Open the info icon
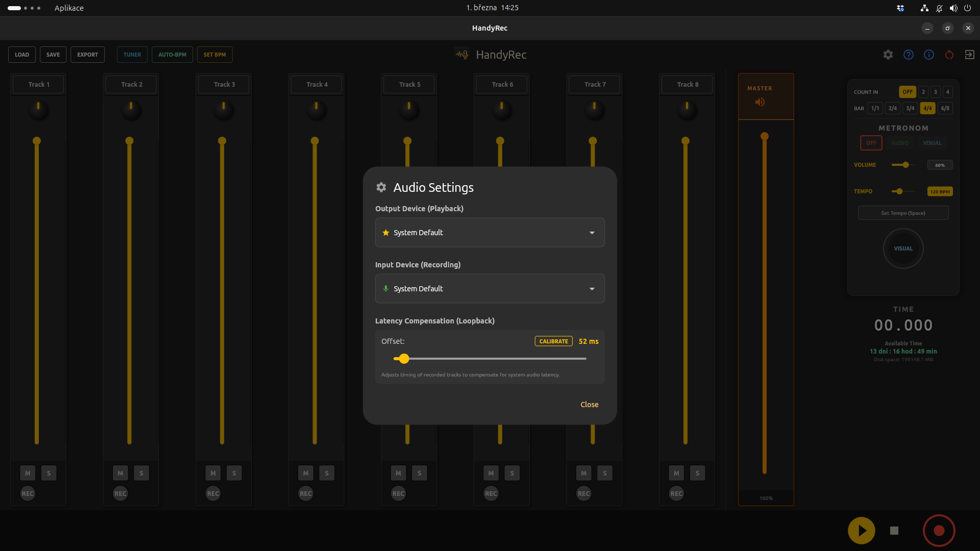The image size is (980, 551). click(929, 55)
